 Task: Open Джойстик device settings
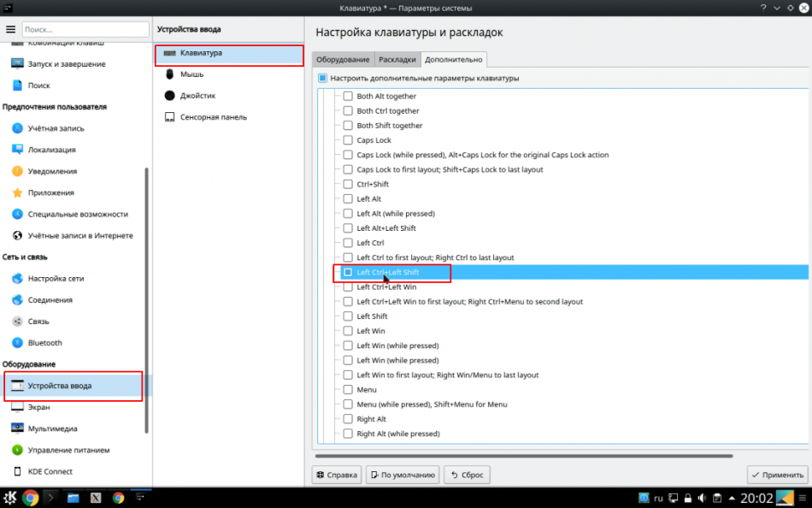pyautogui.click(x=197, y=96)
